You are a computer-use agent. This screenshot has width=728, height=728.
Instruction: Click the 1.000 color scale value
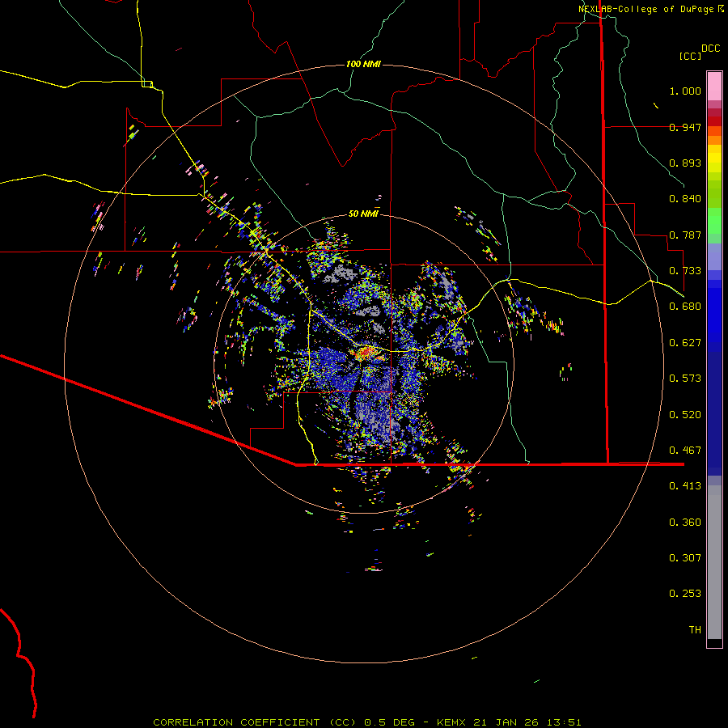[685, 91]
